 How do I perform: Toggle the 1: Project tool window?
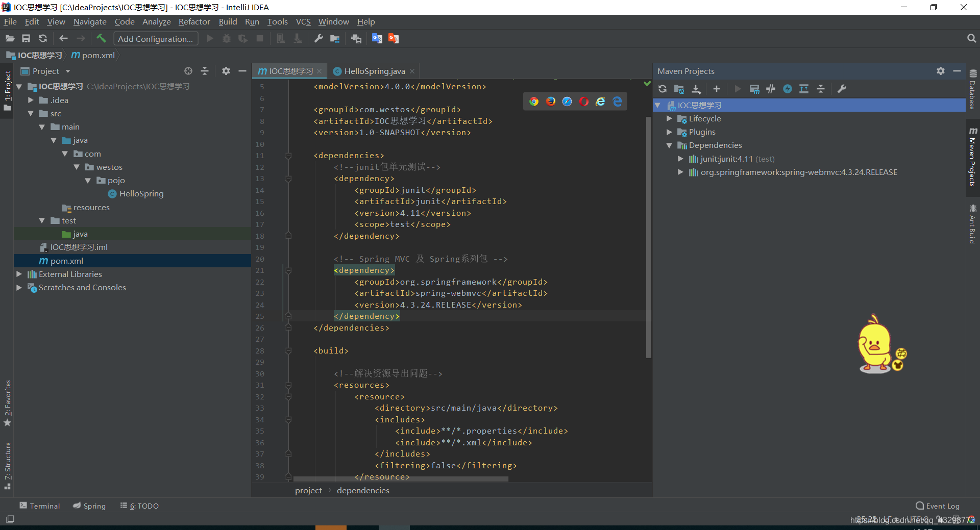tap(7, 91)
